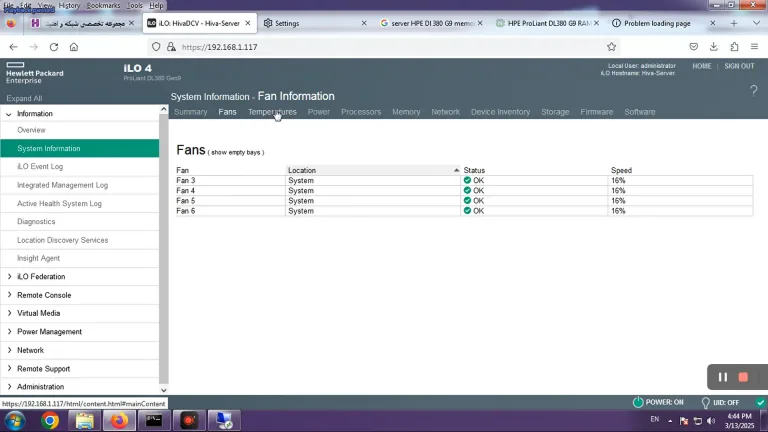The width and height of the screenshot is (768, 432).
Task: Bookmark page with the star icon
Action: click(x=611, y=47)
